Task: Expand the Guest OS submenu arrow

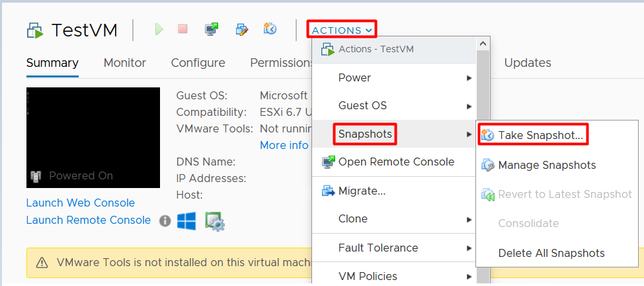Action: pos(469,106)
